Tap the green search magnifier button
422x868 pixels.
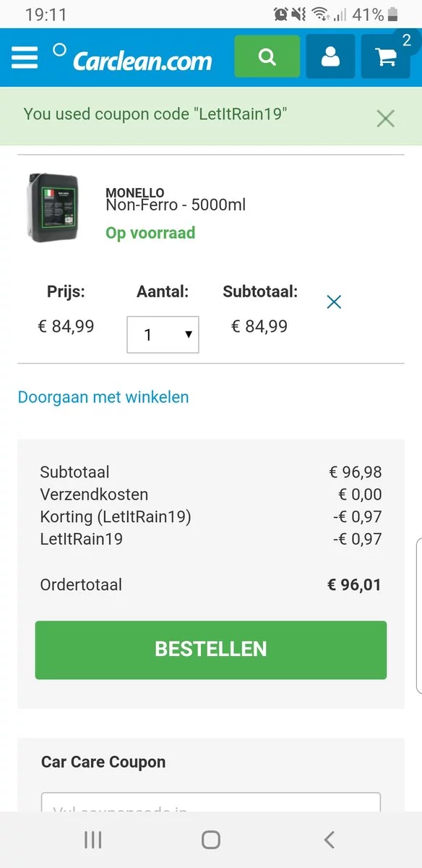267,56
